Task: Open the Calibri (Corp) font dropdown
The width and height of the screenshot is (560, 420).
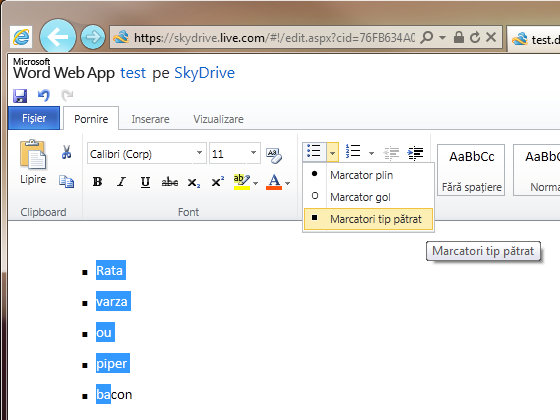Action: pos(199,152)
